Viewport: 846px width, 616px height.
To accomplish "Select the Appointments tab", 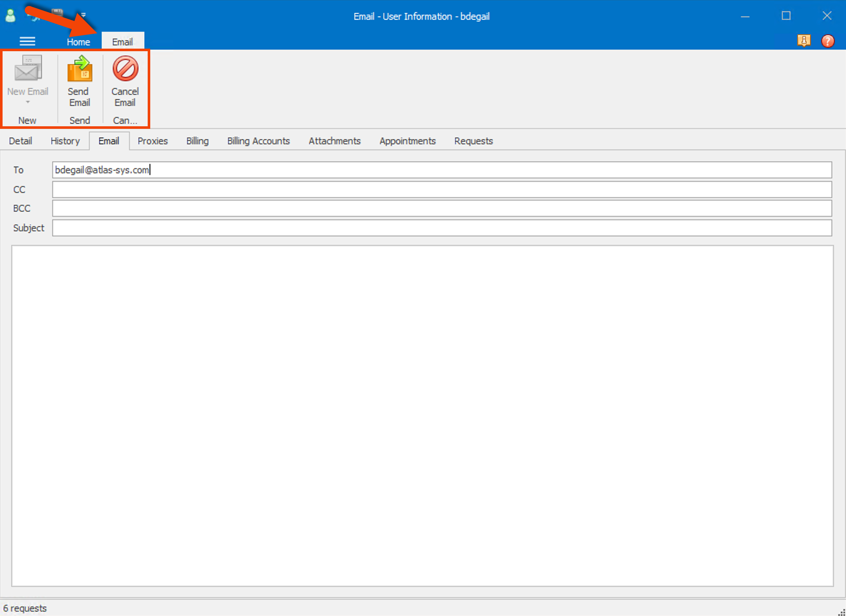I will tap(407, 141).
